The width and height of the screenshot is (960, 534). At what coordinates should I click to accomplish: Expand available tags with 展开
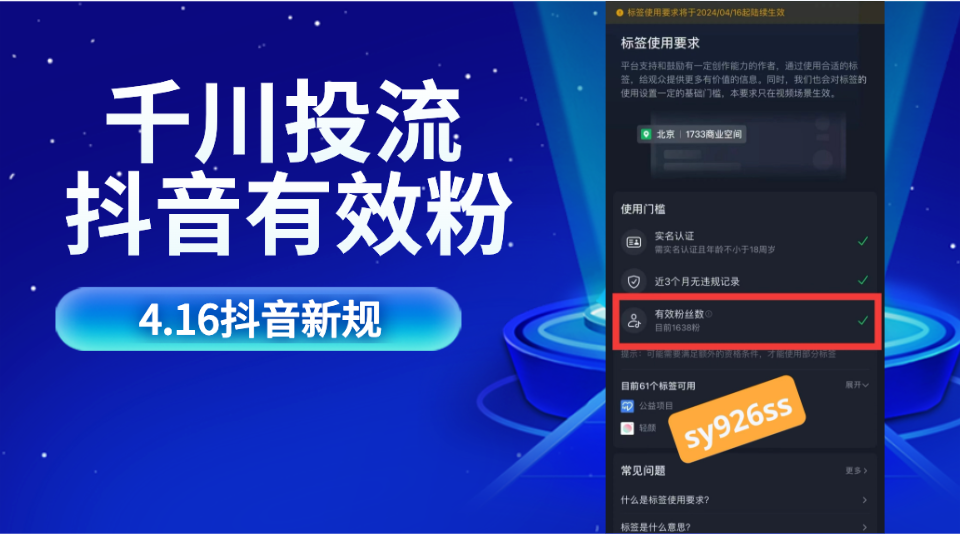click(857, 385)
